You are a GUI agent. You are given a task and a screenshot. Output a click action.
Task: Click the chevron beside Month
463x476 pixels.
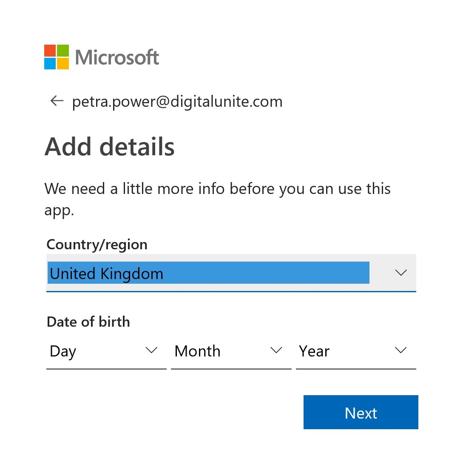(276, 351)
